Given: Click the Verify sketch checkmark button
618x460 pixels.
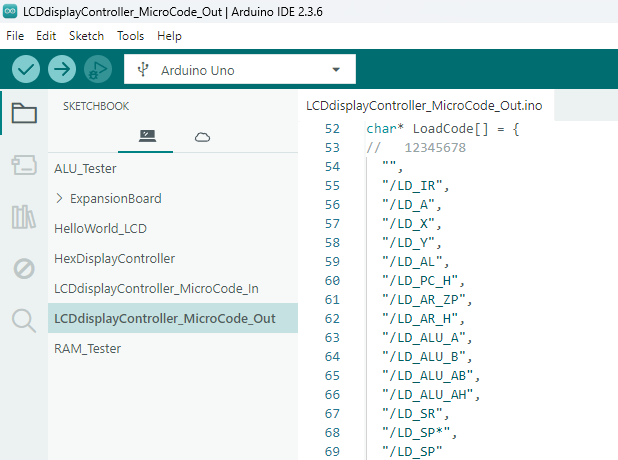Looking at the screenshot, I should pyautogui.click(x=27, y=69).
